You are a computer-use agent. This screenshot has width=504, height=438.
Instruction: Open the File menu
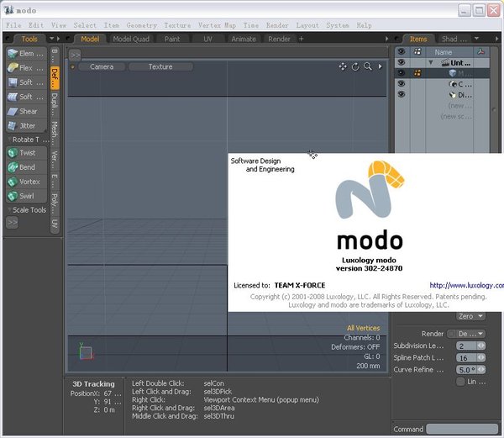click(x=13, y=25)
